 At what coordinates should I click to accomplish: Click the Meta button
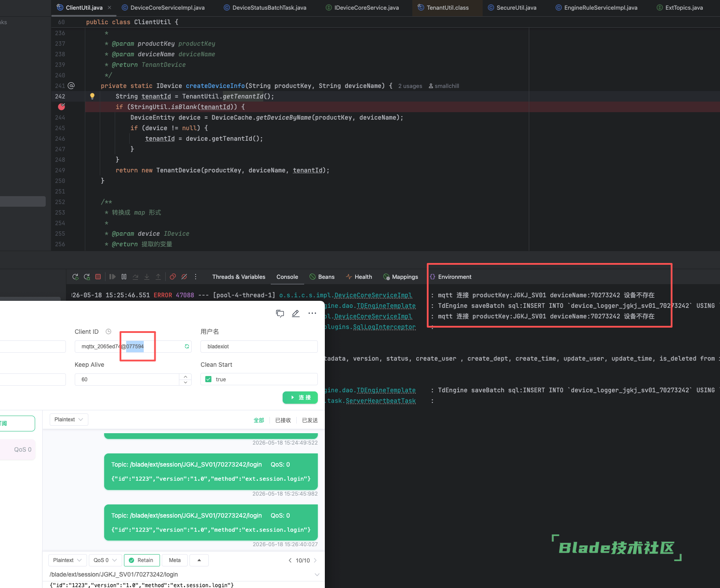(175, 560)
